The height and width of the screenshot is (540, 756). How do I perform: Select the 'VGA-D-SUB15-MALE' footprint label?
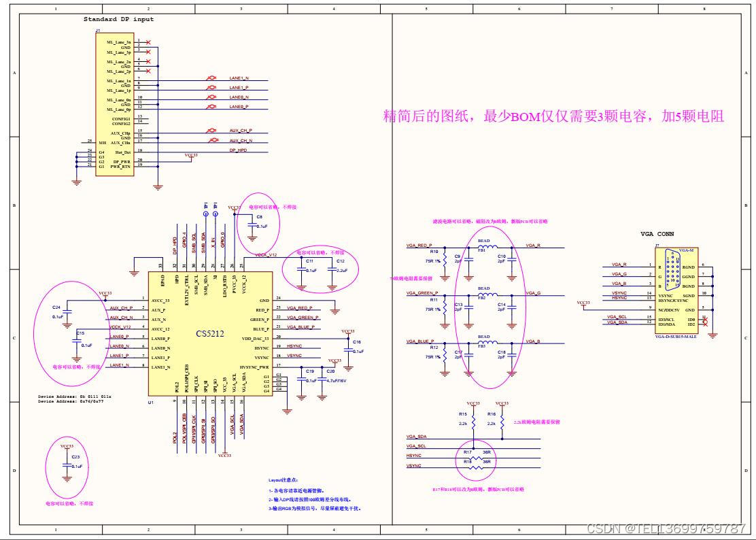pyautogui.click(x=676, y=337)
